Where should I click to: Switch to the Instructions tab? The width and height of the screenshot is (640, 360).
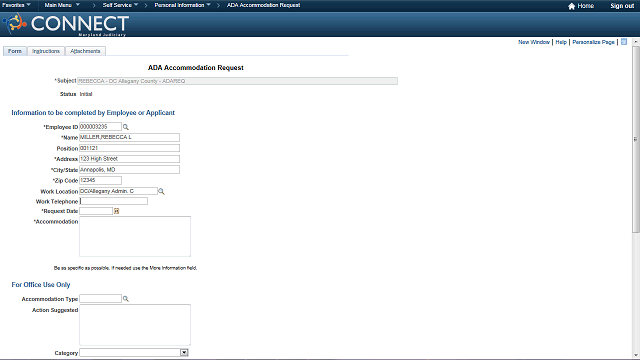(46, 51)
